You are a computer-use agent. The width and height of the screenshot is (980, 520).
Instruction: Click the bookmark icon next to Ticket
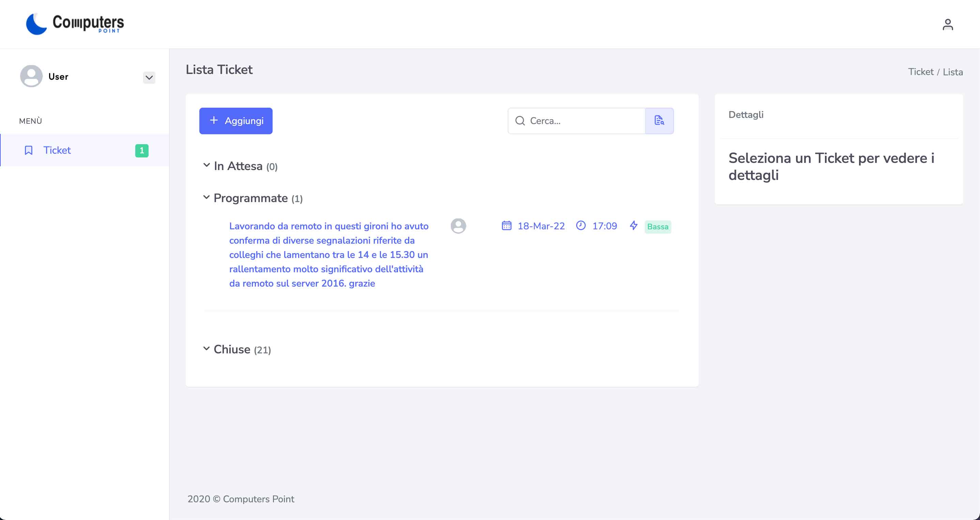(29, 150)
